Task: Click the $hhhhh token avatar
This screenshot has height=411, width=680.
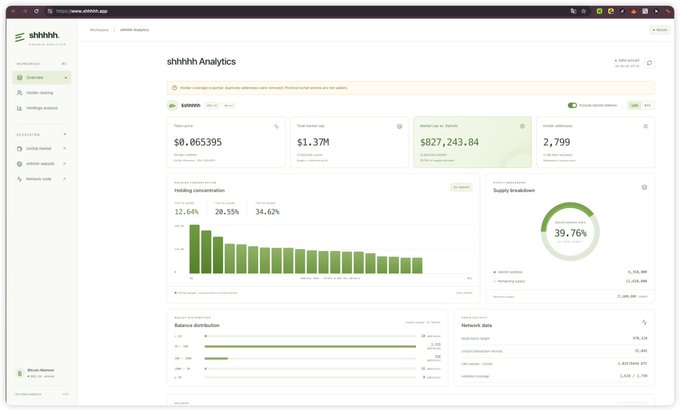Action: pos(173,105)
